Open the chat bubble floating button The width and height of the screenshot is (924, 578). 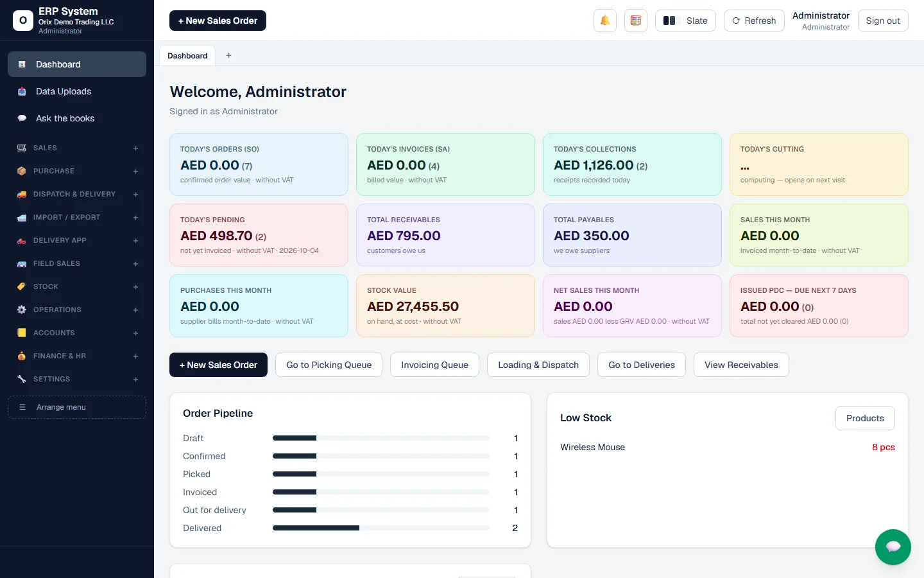(x=893, y=547)
